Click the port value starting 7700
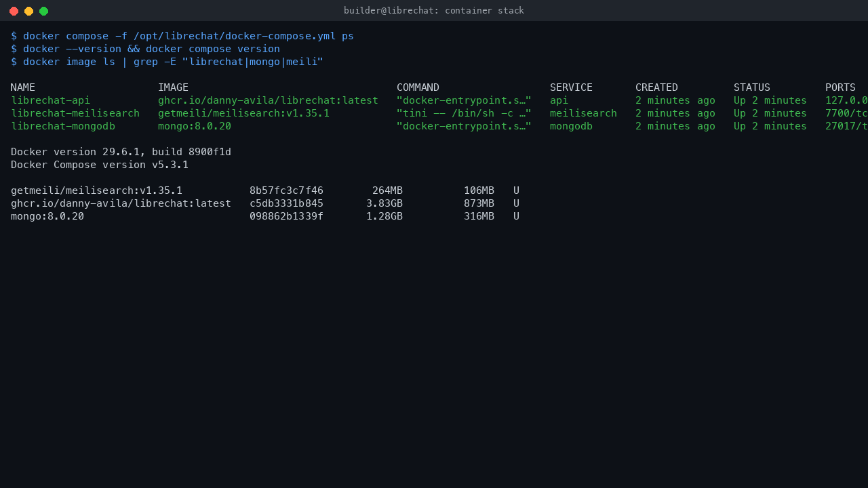 point(846,113)
